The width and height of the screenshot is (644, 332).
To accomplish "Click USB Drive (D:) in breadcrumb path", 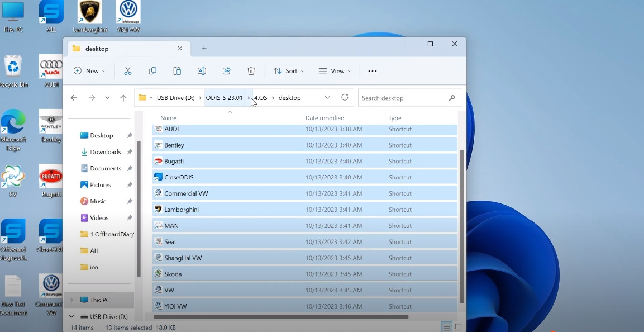I will [176, 98].
